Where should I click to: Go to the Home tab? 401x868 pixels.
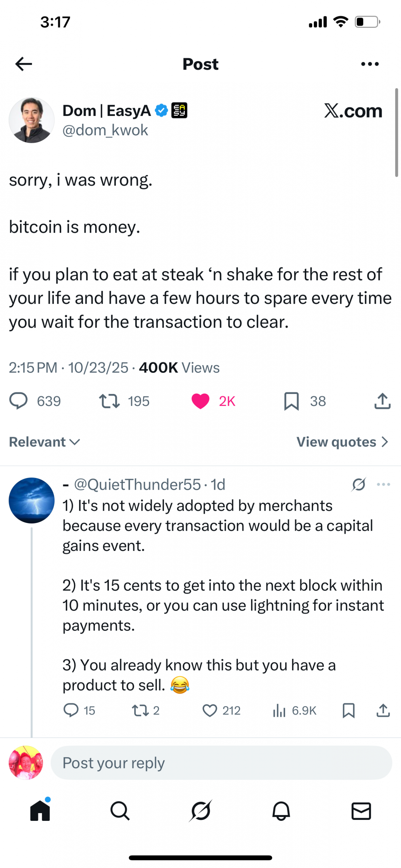[40, 811]
